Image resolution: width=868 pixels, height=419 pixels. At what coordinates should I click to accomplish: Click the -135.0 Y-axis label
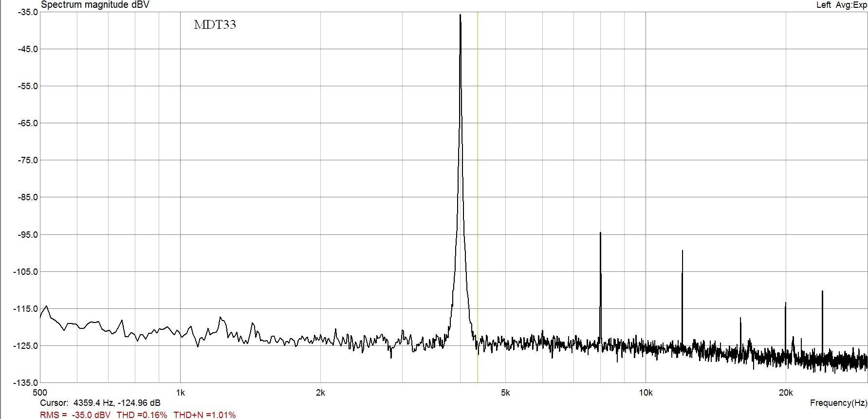26,382
